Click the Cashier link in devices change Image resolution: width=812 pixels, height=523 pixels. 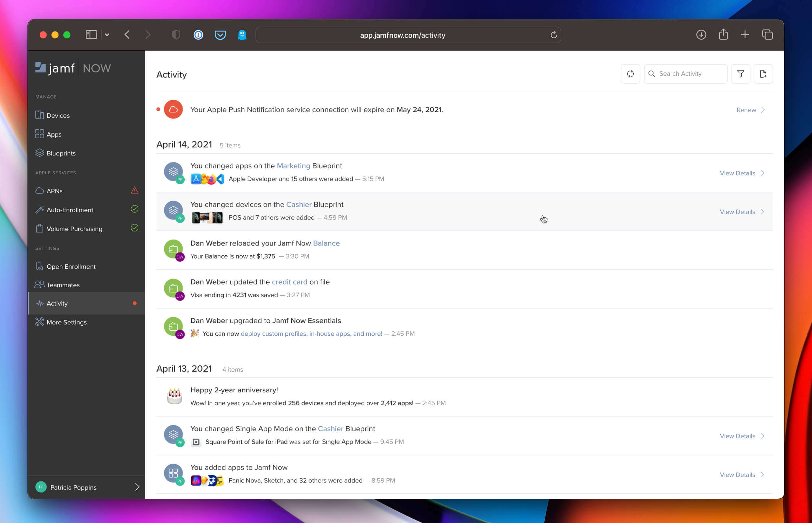click(x=299, y=204)
